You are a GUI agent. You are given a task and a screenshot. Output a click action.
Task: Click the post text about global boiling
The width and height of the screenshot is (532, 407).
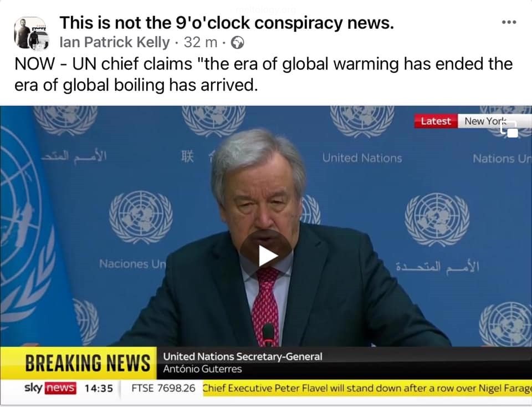pyautogui.click(x=263, y=74)
